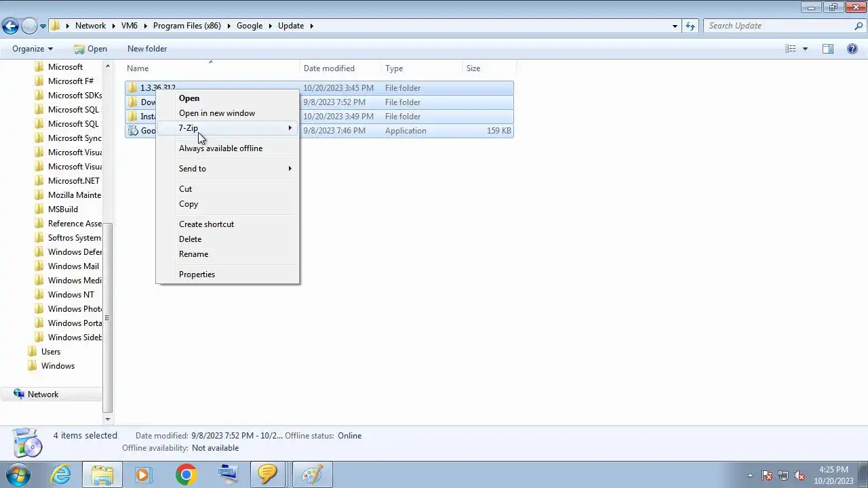This screenshot has width=868, height=488.
Task: Toggle the preview pane icon
Action: pyautogui.click(x=828, y=49)
